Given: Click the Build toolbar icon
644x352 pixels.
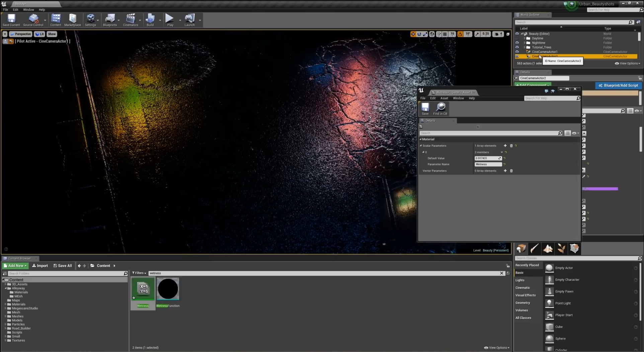Looking at the screenshot, I should pyautogui.click(x=150, y=20).
